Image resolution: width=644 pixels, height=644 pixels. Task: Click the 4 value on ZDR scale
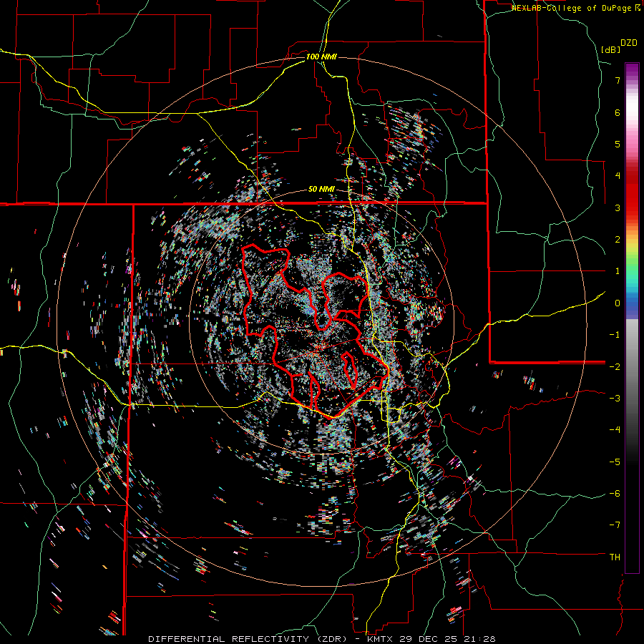click(618, 176)
